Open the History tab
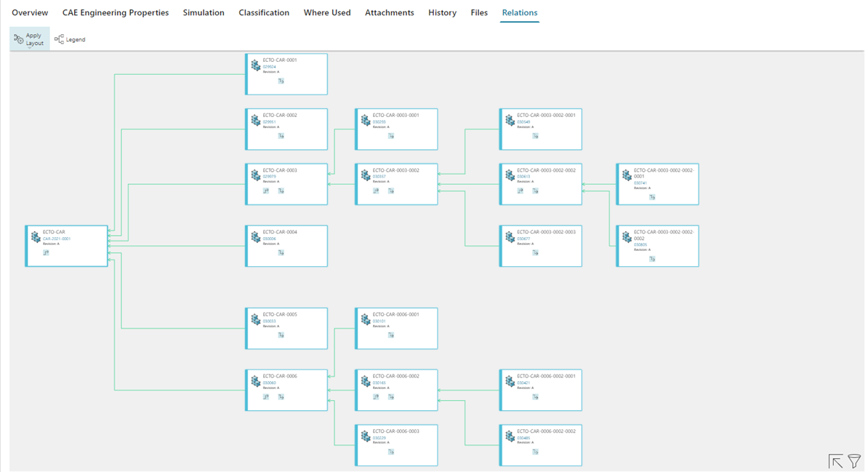The width and height of the screenshot is (868, 472). tap(442, 12)
